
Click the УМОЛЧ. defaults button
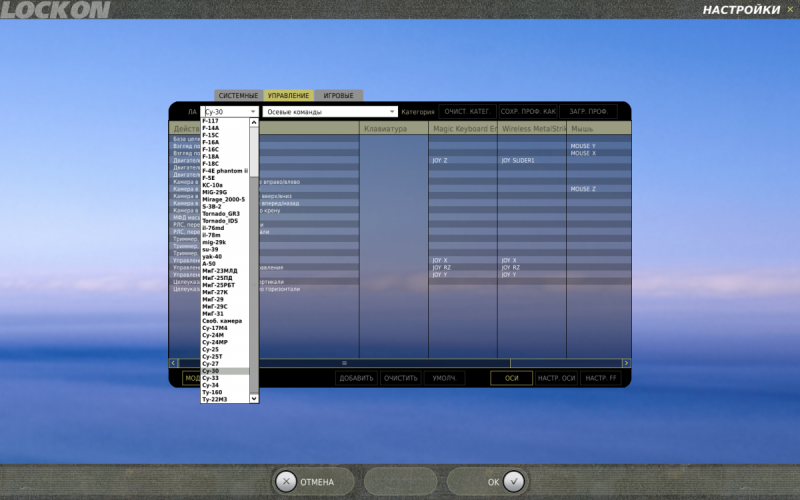pos(444,378)
